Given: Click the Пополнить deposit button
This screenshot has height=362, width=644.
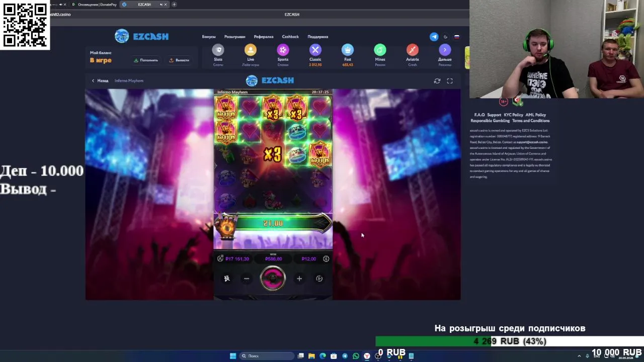Looking at the screenshot, I should click(146, 60).
